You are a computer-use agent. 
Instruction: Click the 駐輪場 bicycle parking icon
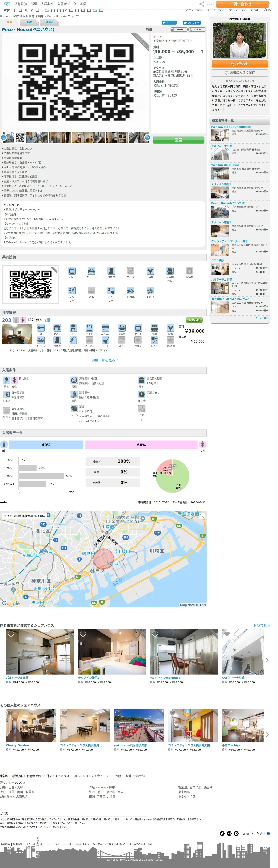point(131,291)
